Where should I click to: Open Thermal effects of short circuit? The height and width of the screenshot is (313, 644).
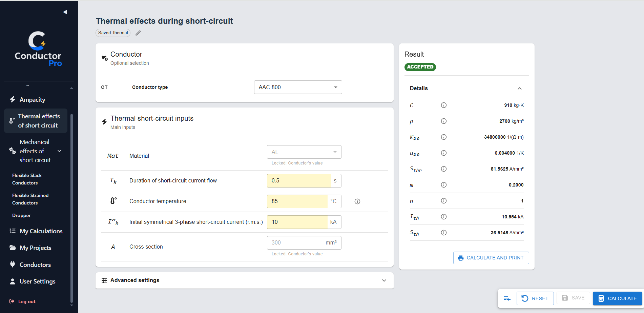point(36,121)
